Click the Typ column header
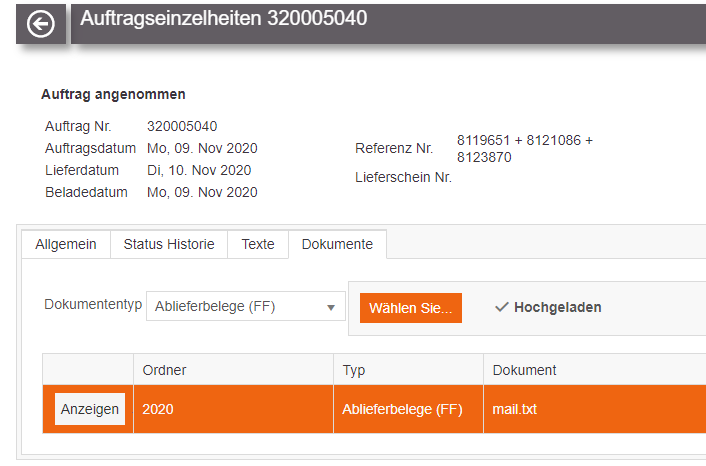Image resolution: width=706 pixels, height=466 pixels. pos(354,370)
